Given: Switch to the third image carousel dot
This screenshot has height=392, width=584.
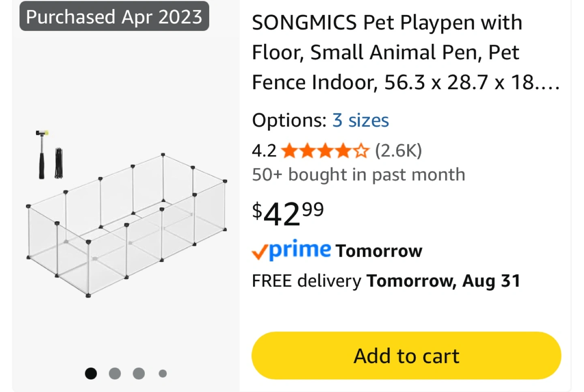Looking at the screenshot, I should point(139,373).
